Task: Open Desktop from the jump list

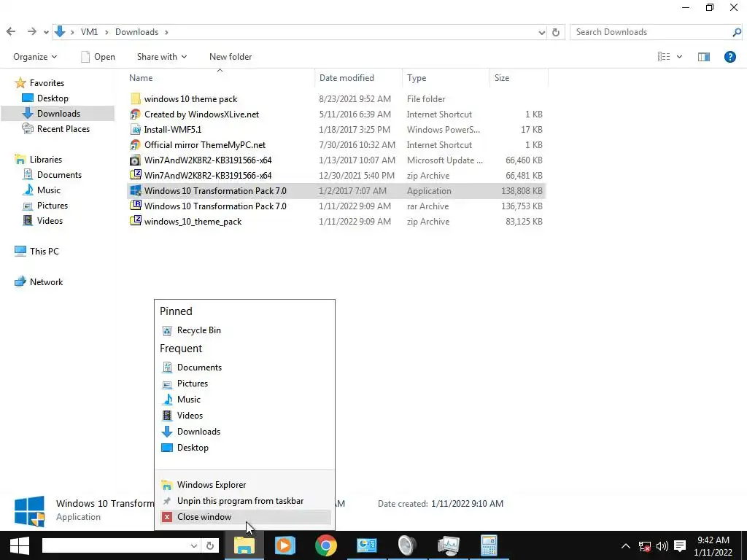Action: click(x=245, y=448)
